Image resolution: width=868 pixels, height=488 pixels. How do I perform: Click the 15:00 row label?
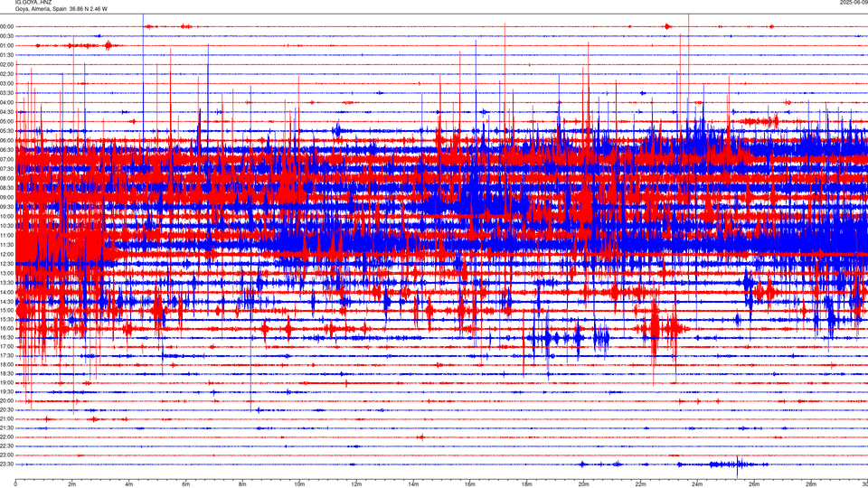6,310
